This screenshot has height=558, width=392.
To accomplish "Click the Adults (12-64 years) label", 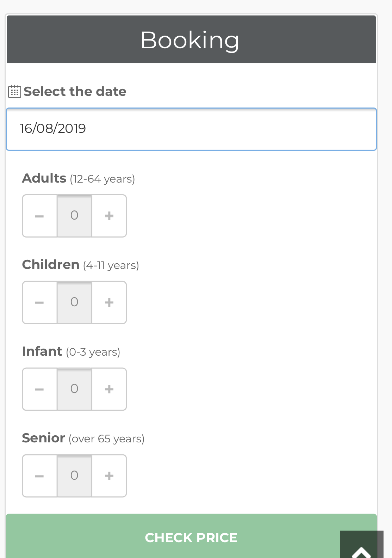I will (x=79, y=178).
